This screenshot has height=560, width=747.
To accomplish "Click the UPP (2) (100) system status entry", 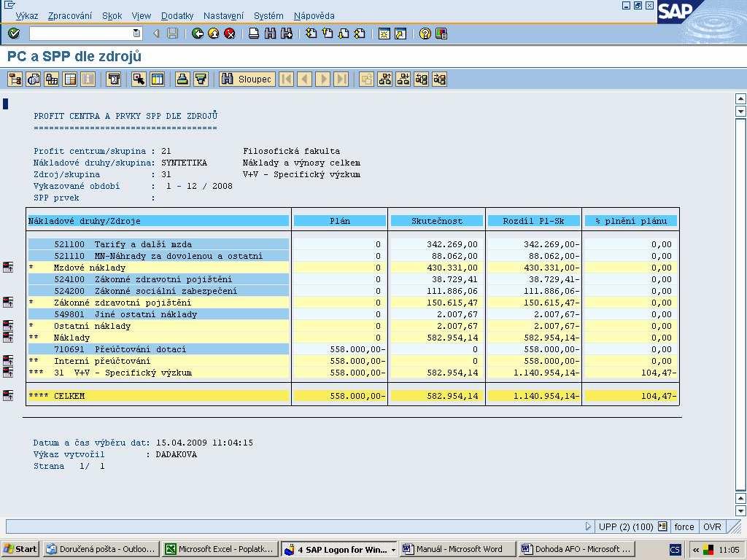I will (625, 526).
